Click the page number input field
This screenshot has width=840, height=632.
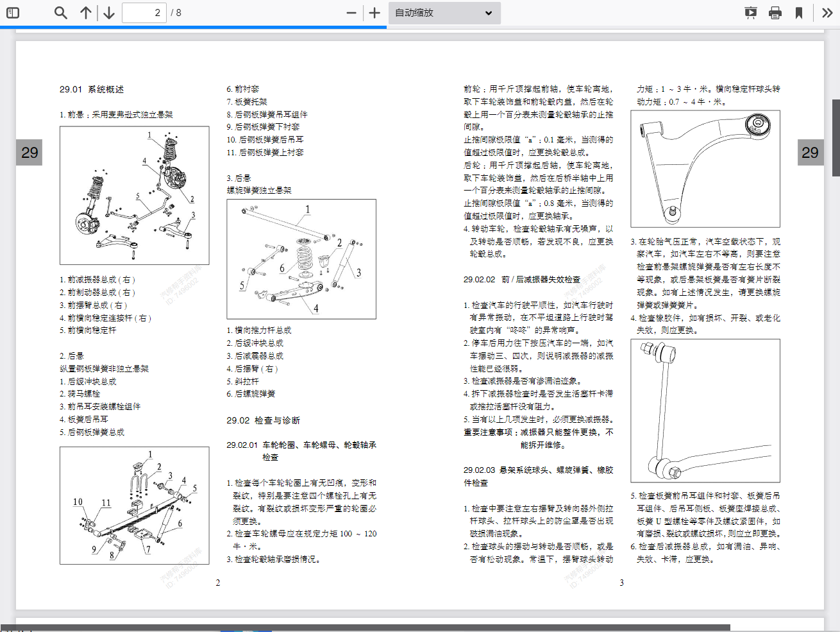pyautogui.click(x=144, y=13)
